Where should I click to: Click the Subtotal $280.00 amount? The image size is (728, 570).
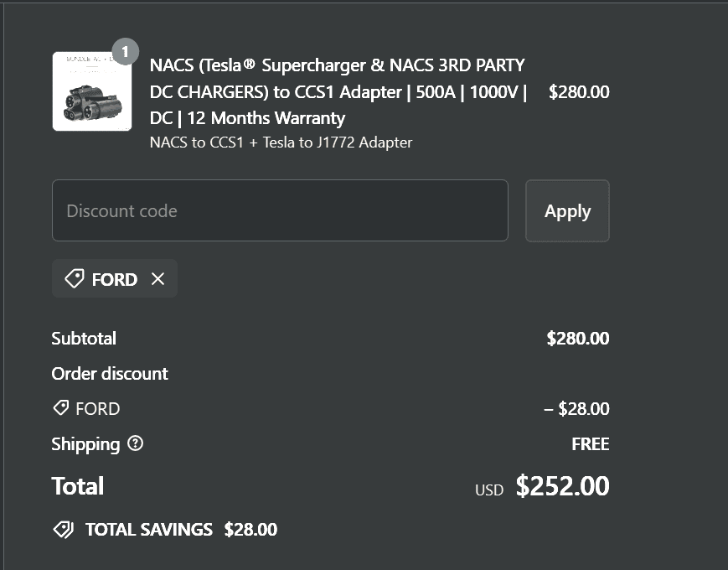click(x=577, y=339)
